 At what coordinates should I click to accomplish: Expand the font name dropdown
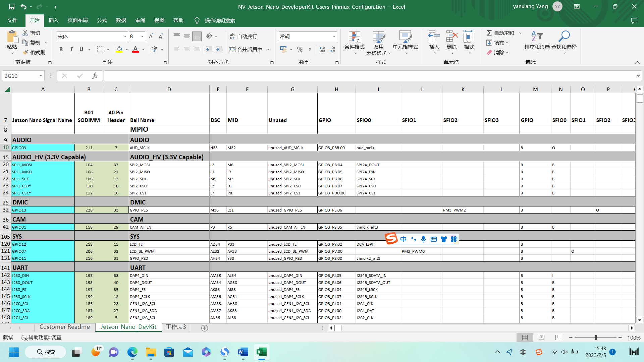125,36
